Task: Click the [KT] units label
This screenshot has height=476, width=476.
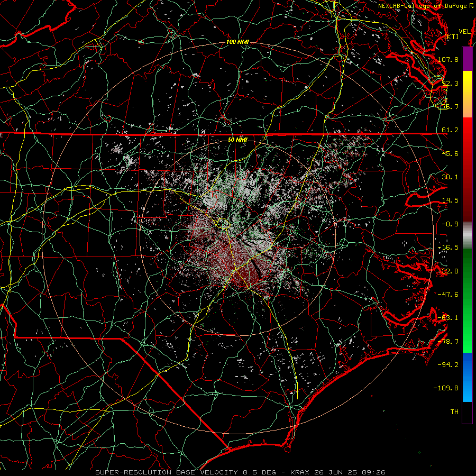Action: point(452,36)
